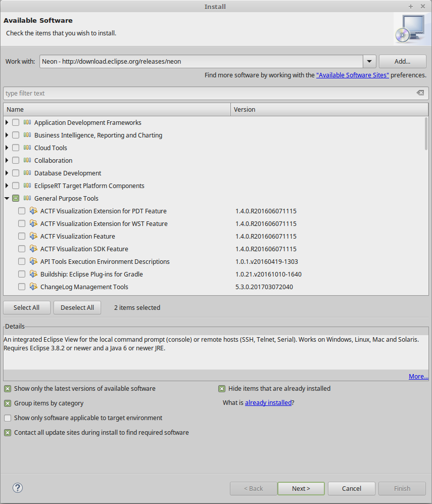The height and width of the screenshot is (504, 432).
Task: Click the More... details link
Action: pyautogui.click(x=418, y=376)
